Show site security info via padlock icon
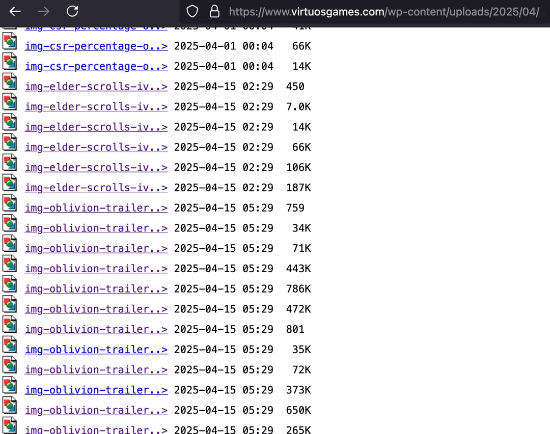The width and height of the screenshot is (550, 434). [x=214, y=12]
